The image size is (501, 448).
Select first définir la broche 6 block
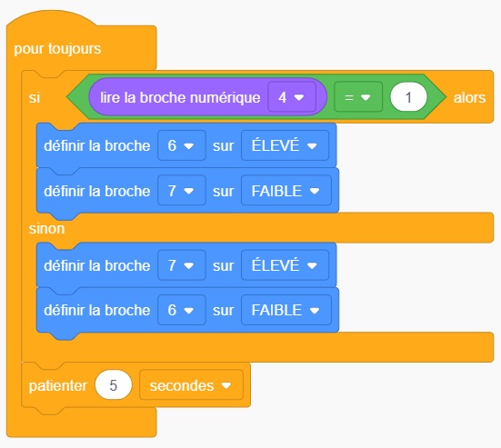pos(96,146)
